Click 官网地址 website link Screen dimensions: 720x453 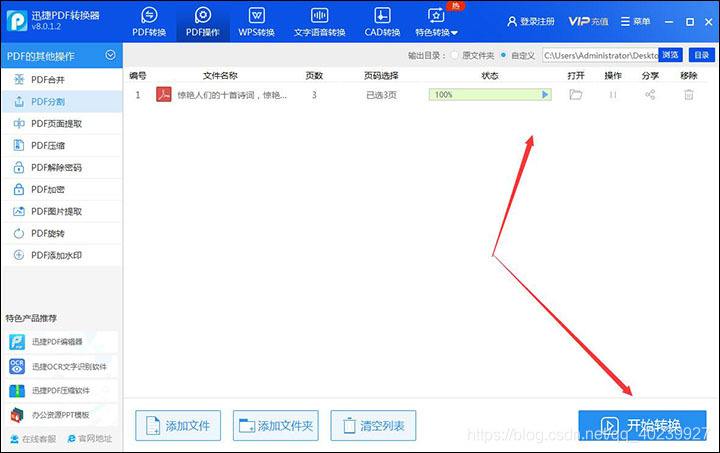[x=90, y=439]
